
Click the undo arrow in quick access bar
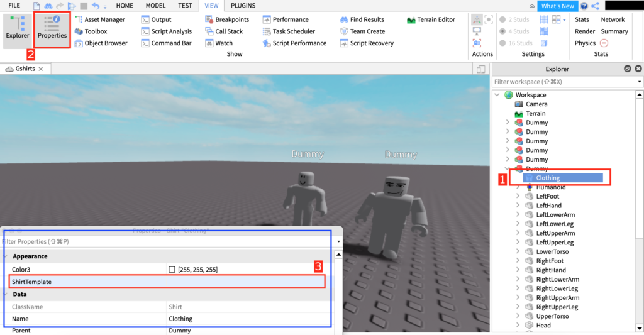point(96,6)
